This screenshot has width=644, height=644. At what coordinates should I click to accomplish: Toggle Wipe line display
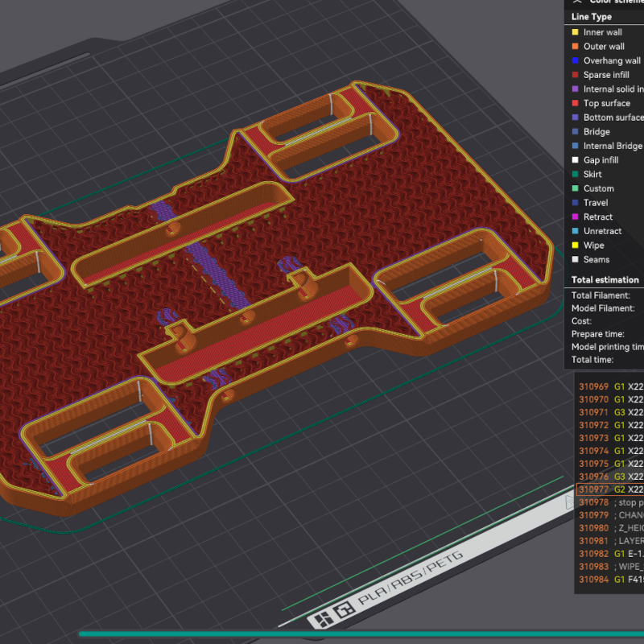click(593, 245)
